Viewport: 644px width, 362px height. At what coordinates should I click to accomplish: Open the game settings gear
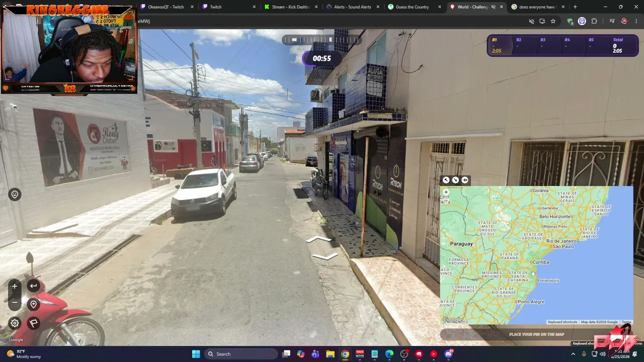tap(15, 323)
